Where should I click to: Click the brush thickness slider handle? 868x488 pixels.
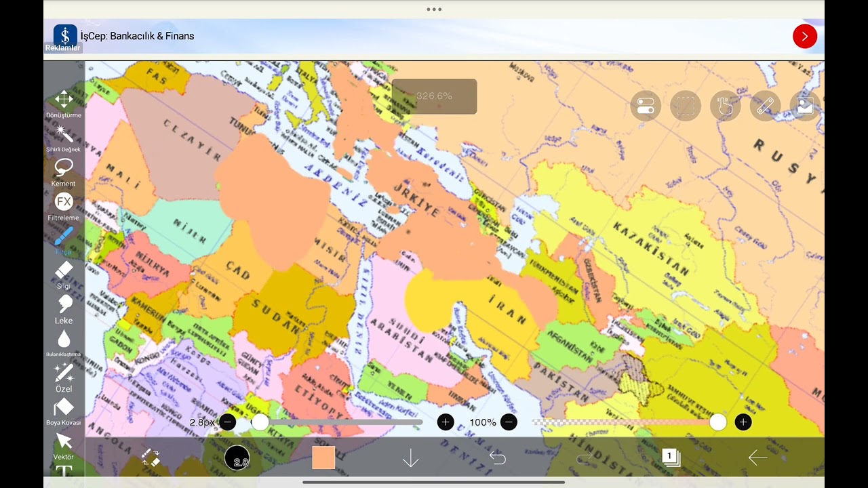click(x=260, y=422)
